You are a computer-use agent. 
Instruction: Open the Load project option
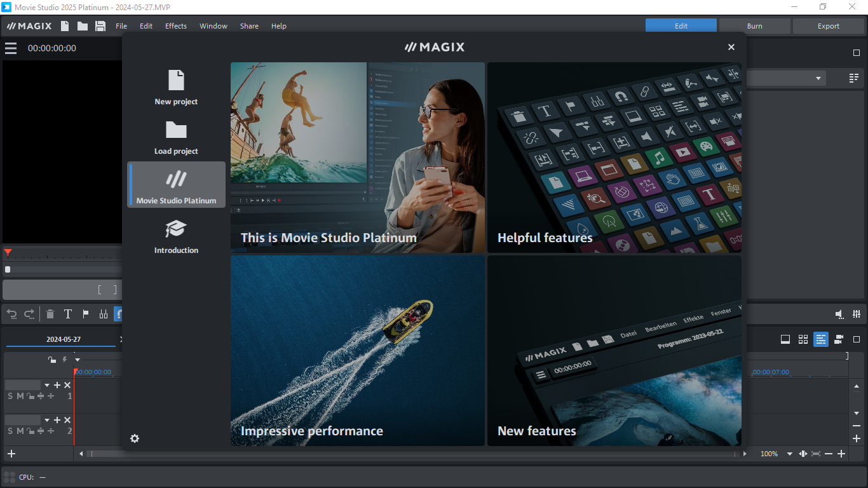(x=176, y=137)
